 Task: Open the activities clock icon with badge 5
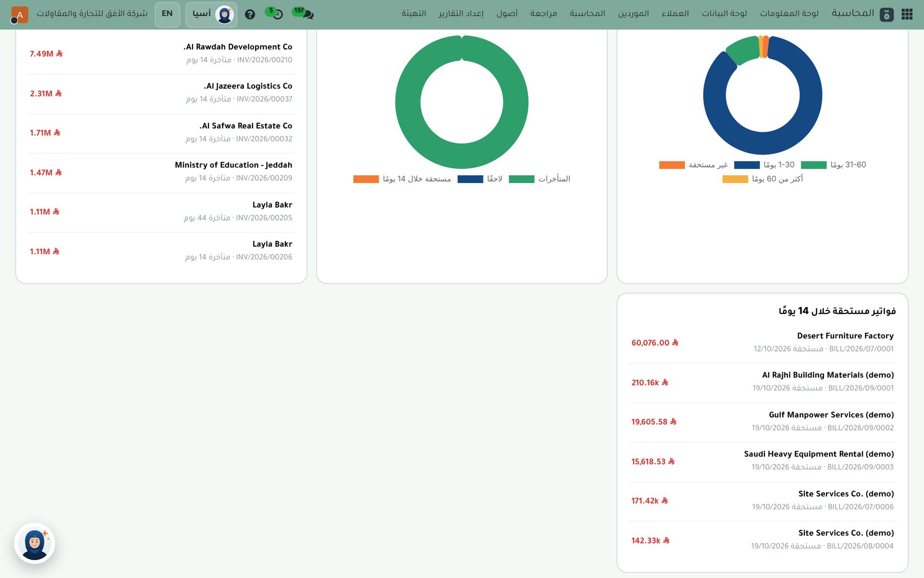click(x=275, y=13)
